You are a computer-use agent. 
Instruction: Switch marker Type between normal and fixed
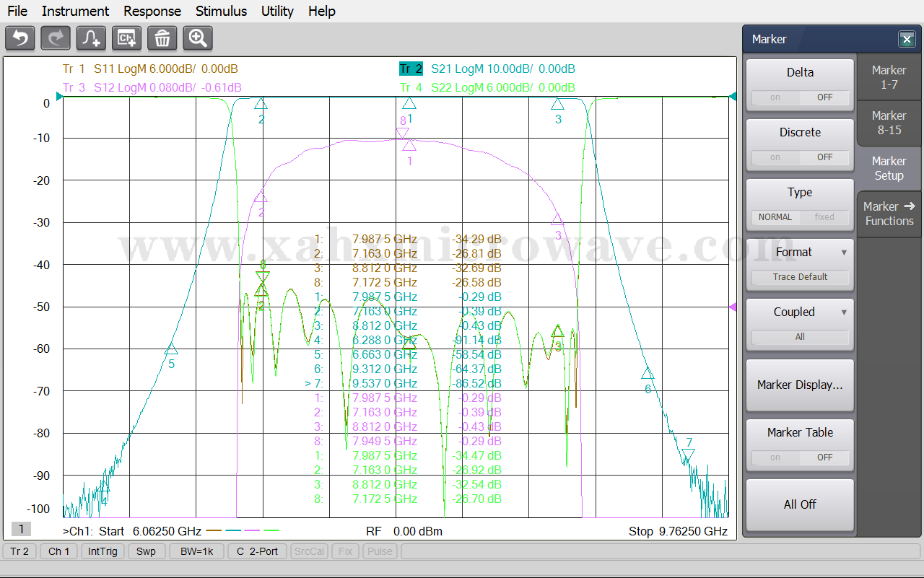(800, 217)
